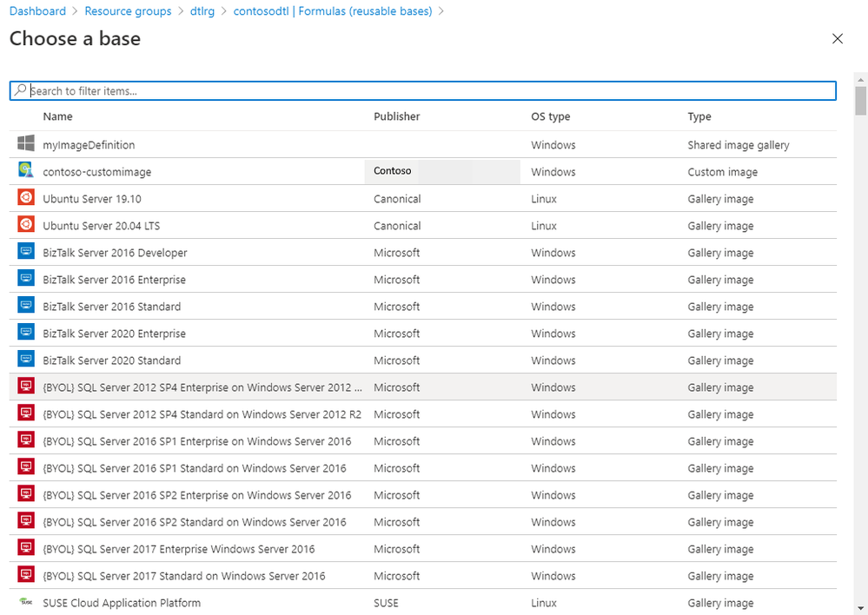Close the Choose a base panel

(x=838, y=39)
